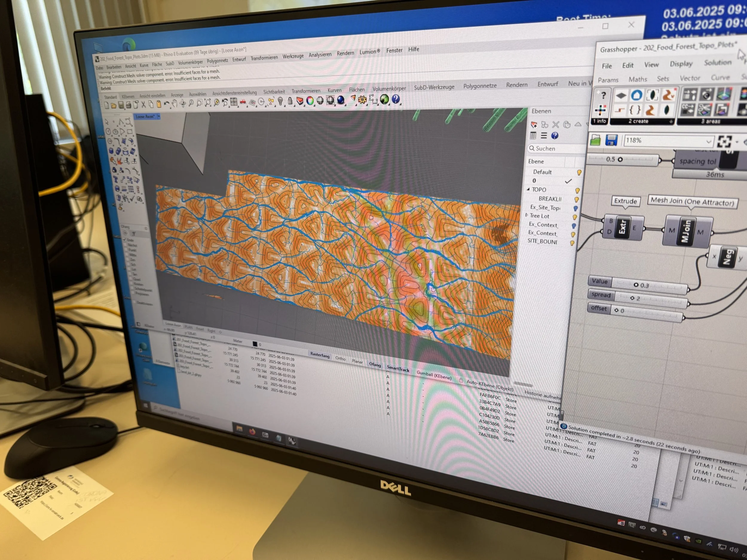The height and width of the screenshot is (560, 747).
Task: Open the 118% zoom dropdown
Action: pyautogui.click(x=708, y=142)
